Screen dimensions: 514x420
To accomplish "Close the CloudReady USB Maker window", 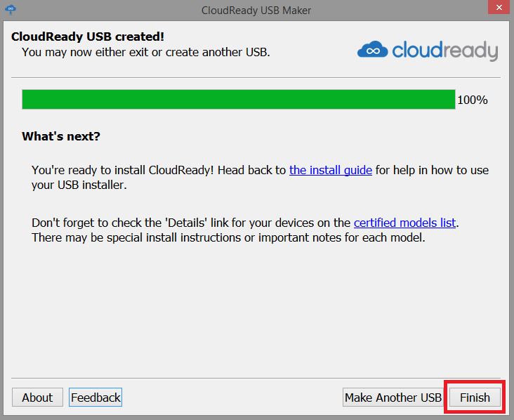I will click(x=496, y=9).
